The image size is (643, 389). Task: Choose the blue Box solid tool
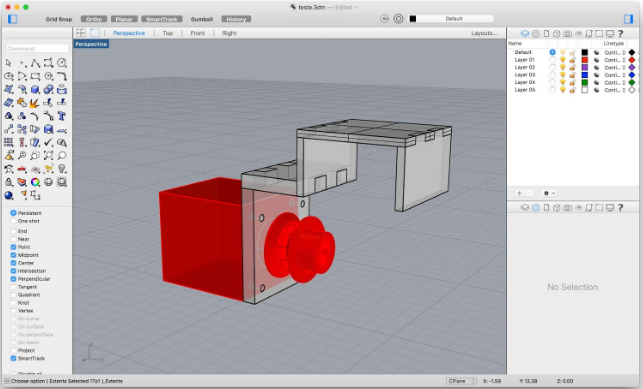(35, 89)
